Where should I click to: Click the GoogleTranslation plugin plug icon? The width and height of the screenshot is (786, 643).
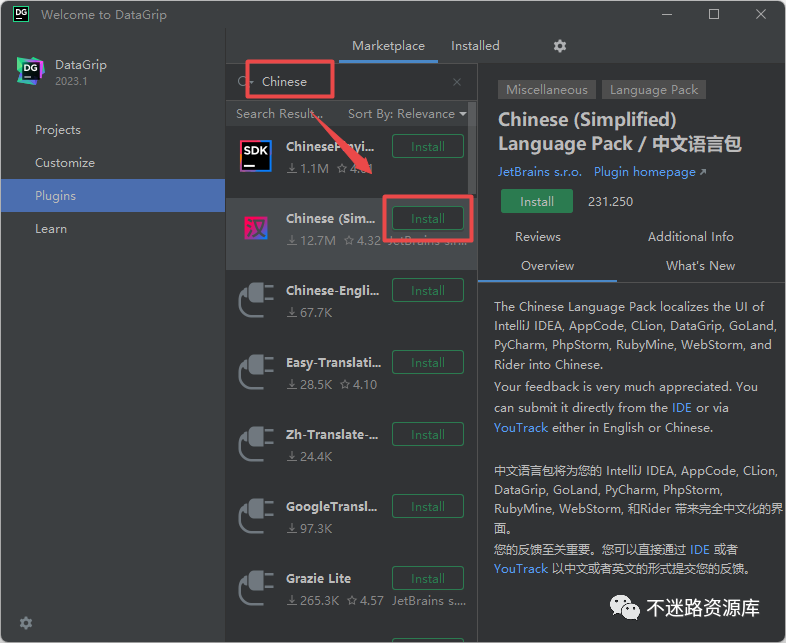point(256,516)
